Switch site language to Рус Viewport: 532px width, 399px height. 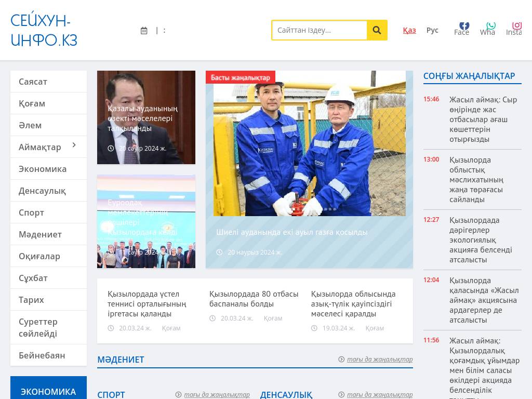[x=432, y=30]
